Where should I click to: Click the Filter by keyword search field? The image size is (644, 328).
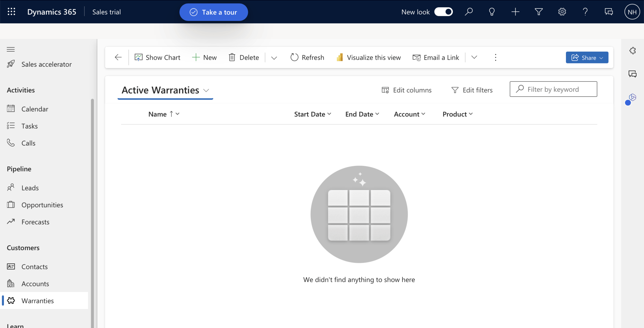[553, 89]
